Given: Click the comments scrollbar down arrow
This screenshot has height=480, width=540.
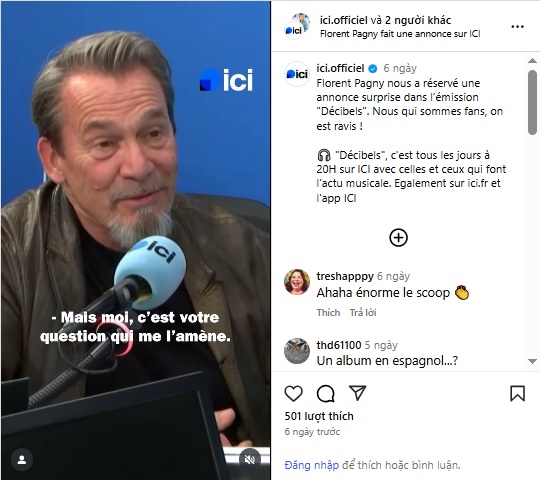Looking at the screenshot, I should [x=532, y=361].
